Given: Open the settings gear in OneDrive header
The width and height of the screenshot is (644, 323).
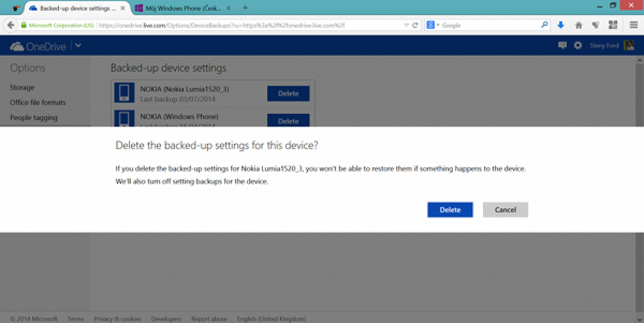Looking at the screenshot, I should pyautogui.click(x=578, y=45).
